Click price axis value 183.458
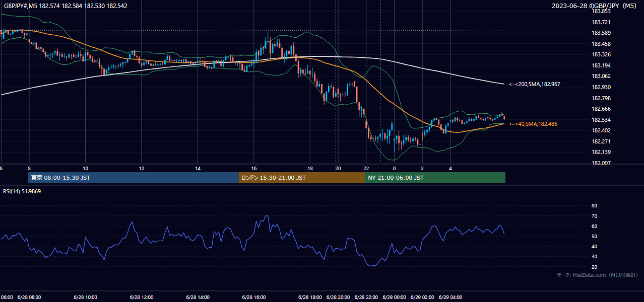 [601, 44]
